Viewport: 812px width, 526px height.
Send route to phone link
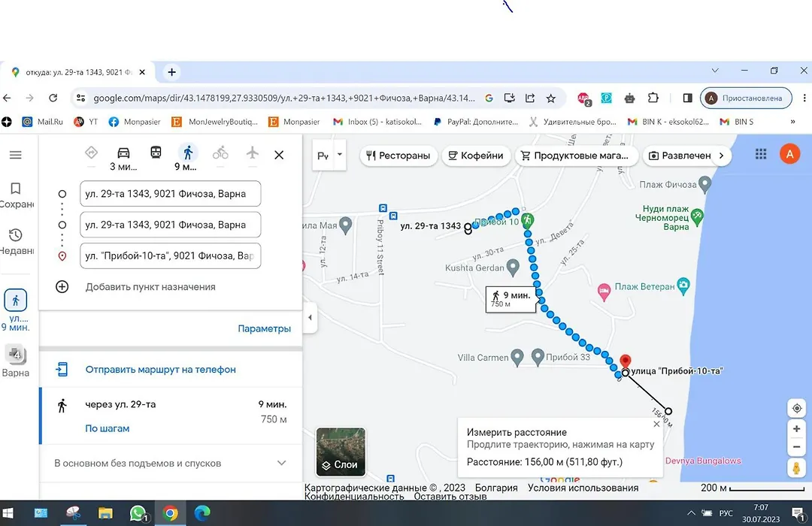(161, 370)
